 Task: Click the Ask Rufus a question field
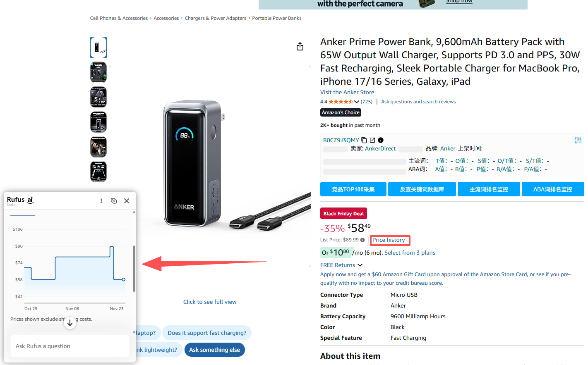click(70, 346)
